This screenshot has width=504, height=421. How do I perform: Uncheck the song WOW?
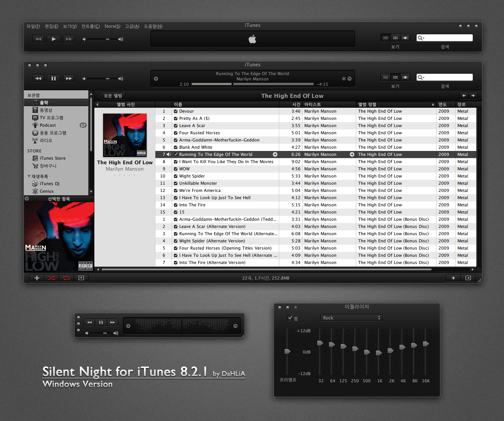pyautogui.click(x=176, y=169)
